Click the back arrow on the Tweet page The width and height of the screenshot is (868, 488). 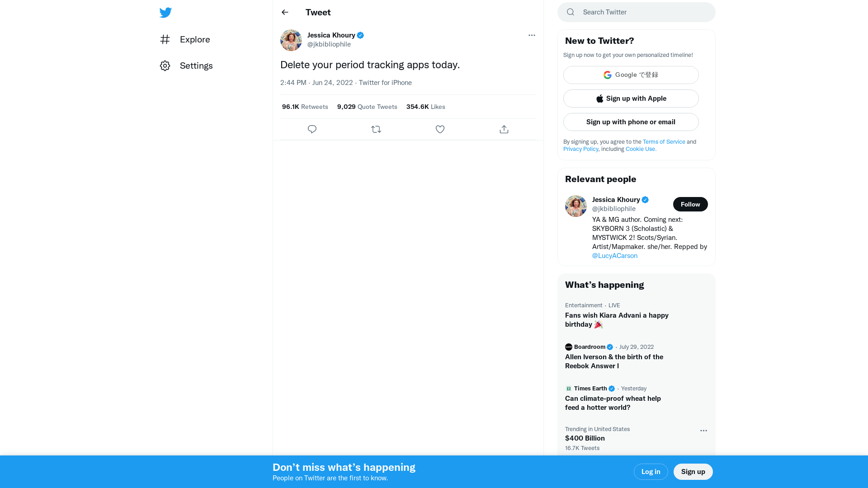(284, 12)
